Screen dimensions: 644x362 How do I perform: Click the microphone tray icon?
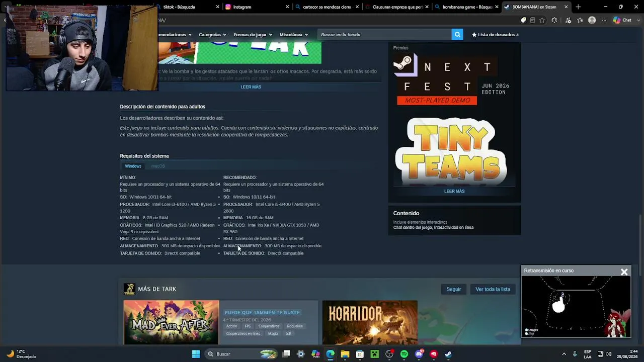pos(575,354)
